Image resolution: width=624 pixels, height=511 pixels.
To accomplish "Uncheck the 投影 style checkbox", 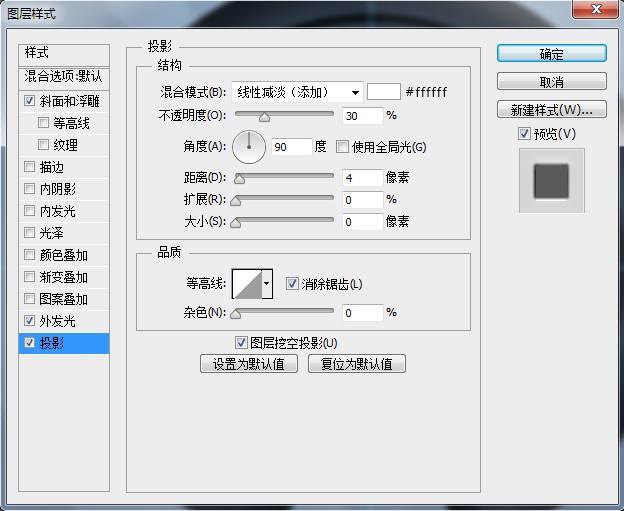I will coord(29,343).
